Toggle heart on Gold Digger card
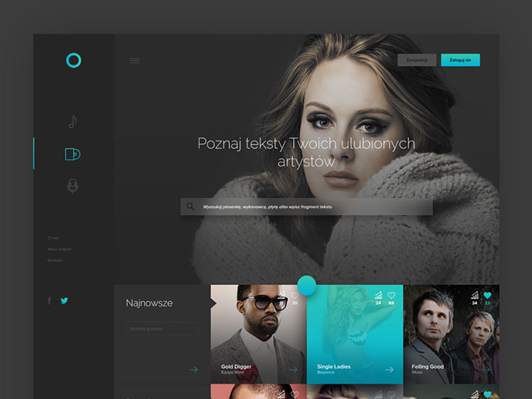 point(295,295)
